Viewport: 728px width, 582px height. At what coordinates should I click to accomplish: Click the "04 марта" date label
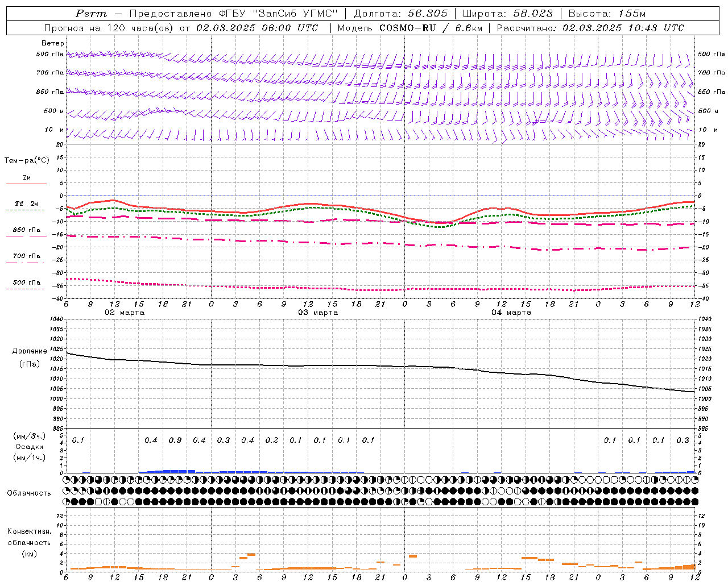[x=511, y=313]
